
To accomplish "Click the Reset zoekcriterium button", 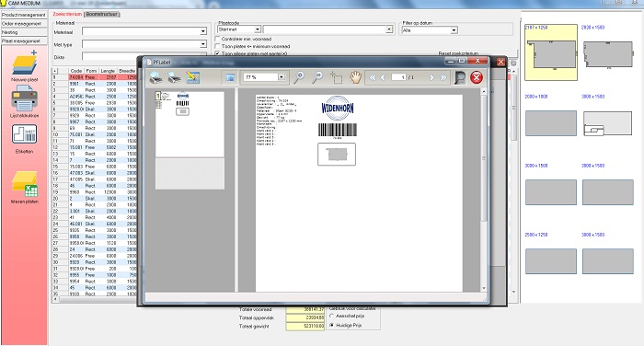I will [x=458, y=53].
